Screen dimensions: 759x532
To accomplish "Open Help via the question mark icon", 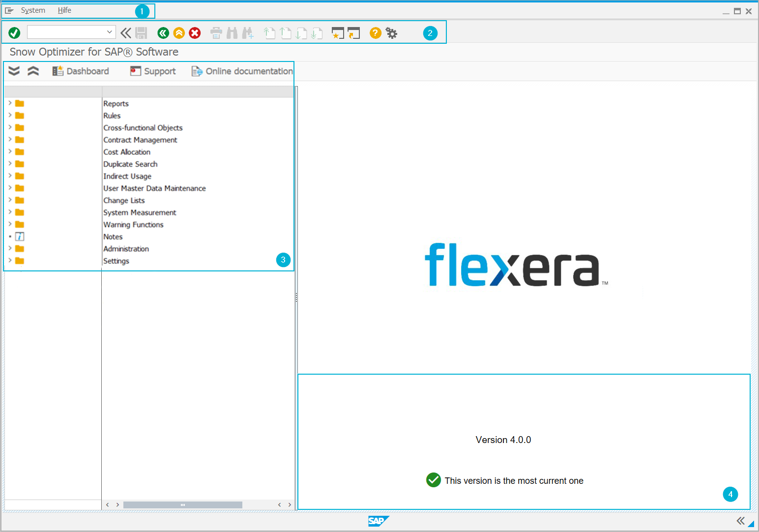I will (376, 33).
